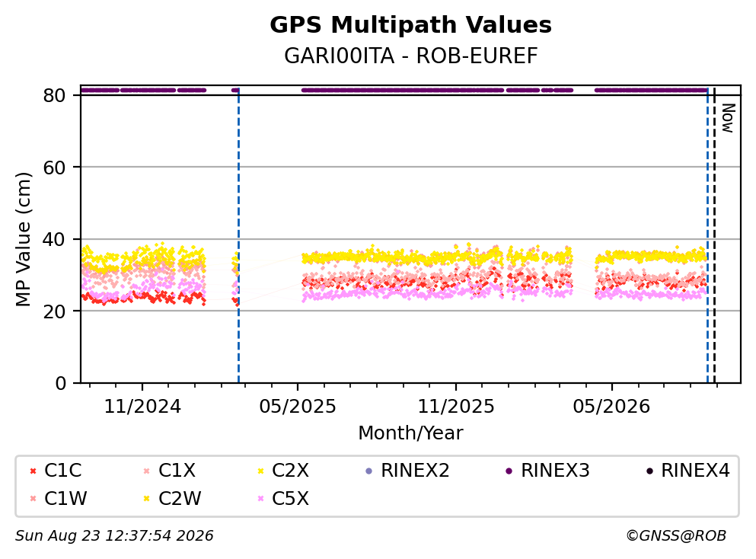This screenshot has height=559, width=756.
Task: Click the C1X pink legend marker
Action: click(147, 471)
